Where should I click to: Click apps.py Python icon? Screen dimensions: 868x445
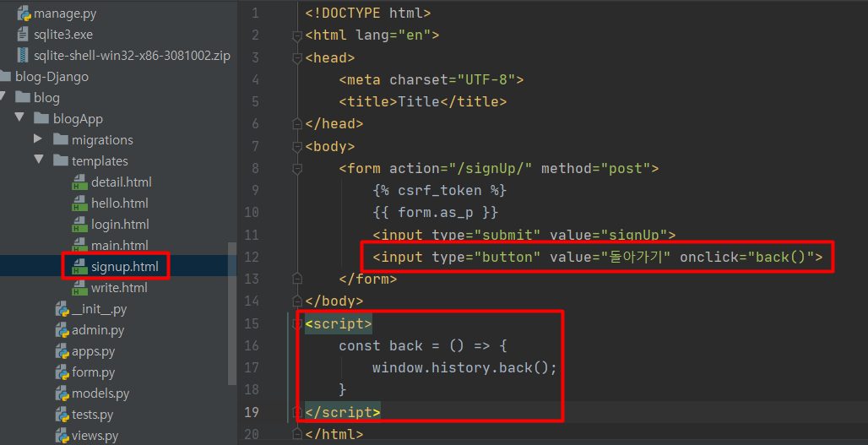point(62,351)
